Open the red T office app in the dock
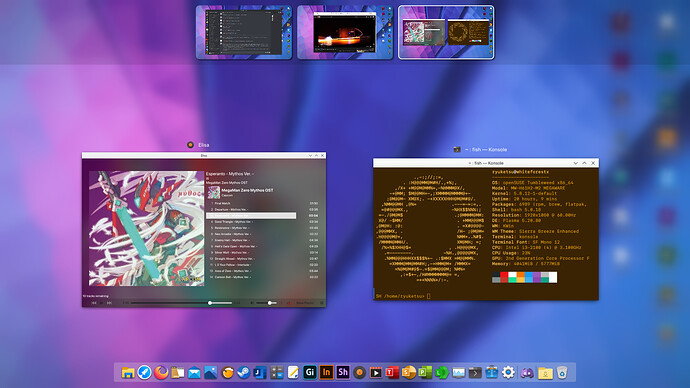This screenshot has height=388, width=690. click(392, 373)
